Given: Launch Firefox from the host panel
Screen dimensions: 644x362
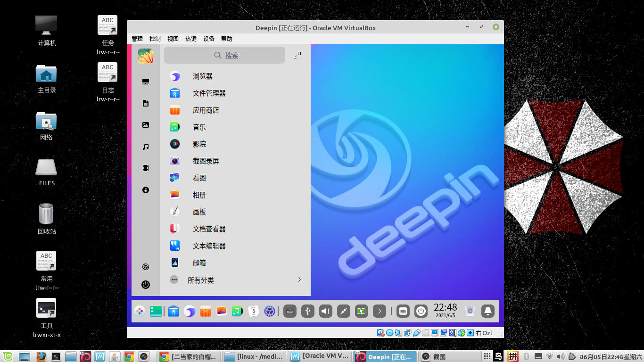Looking at the screenshot, I should click(41, 356).
